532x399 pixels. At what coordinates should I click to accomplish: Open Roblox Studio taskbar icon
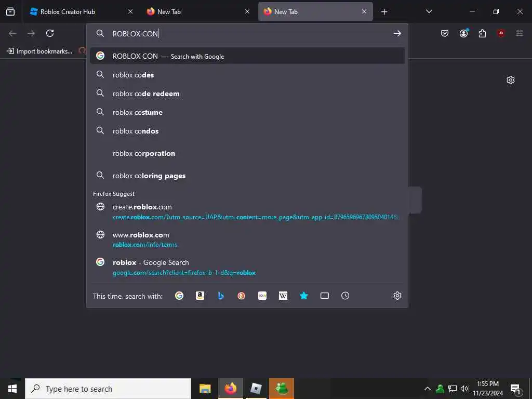(256, 389)
